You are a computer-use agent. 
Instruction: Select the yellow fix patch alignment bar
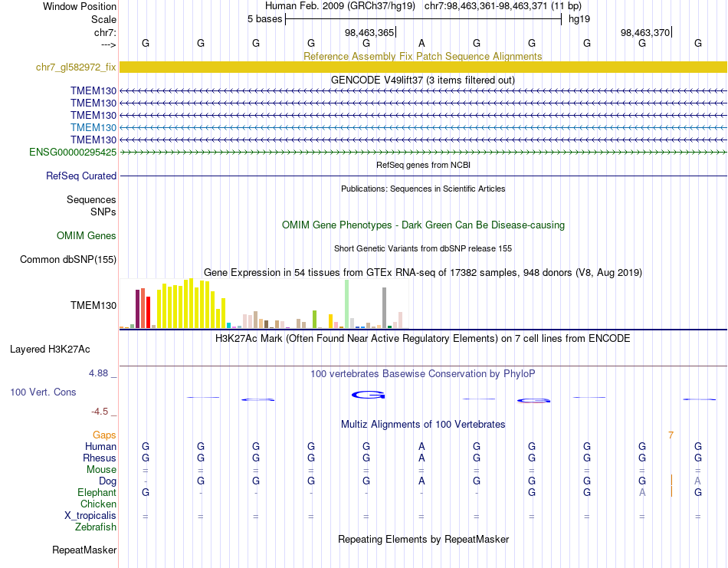[423, 67]
